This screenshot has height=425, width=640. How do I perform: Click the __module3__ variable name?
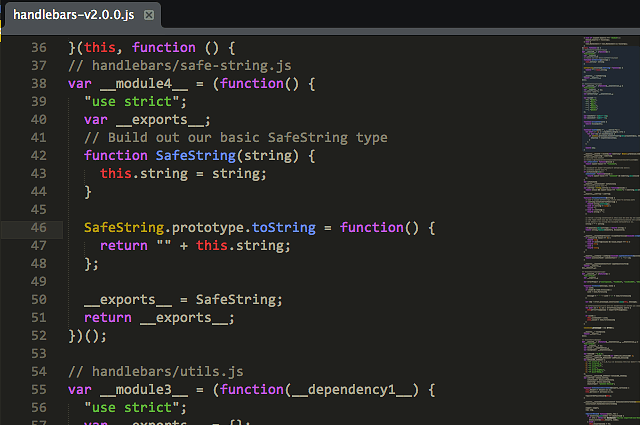tap(144, 389)
